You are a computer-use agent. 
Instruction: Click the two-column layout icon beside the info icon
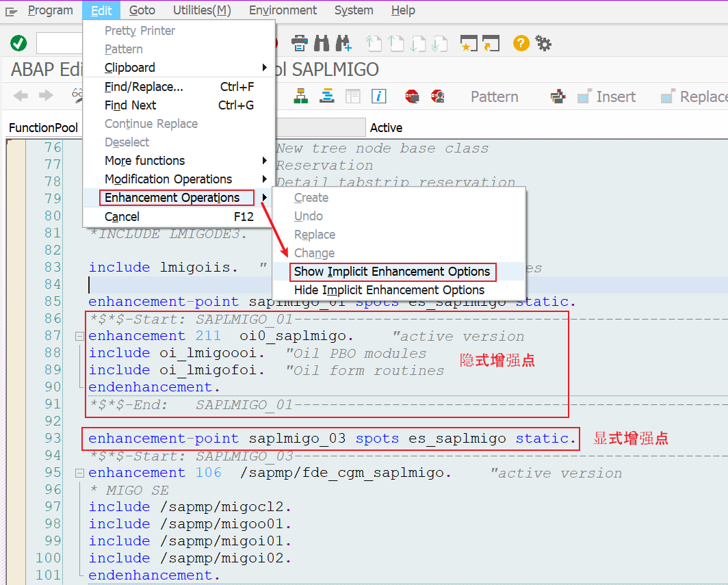coord(353,96)
